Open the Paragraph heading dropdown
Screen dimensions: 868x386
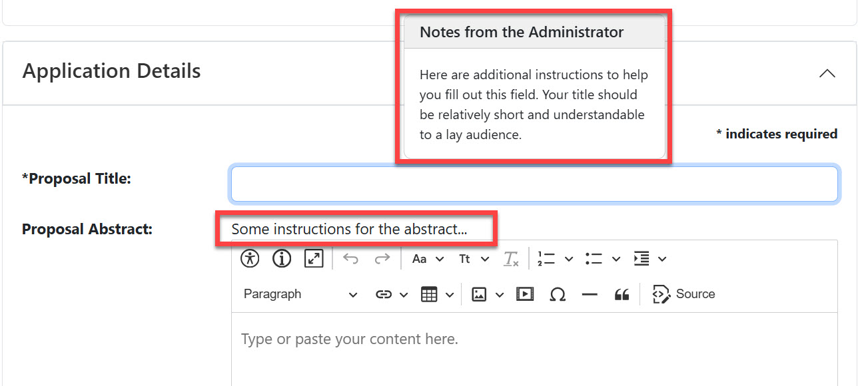point(300,294)
